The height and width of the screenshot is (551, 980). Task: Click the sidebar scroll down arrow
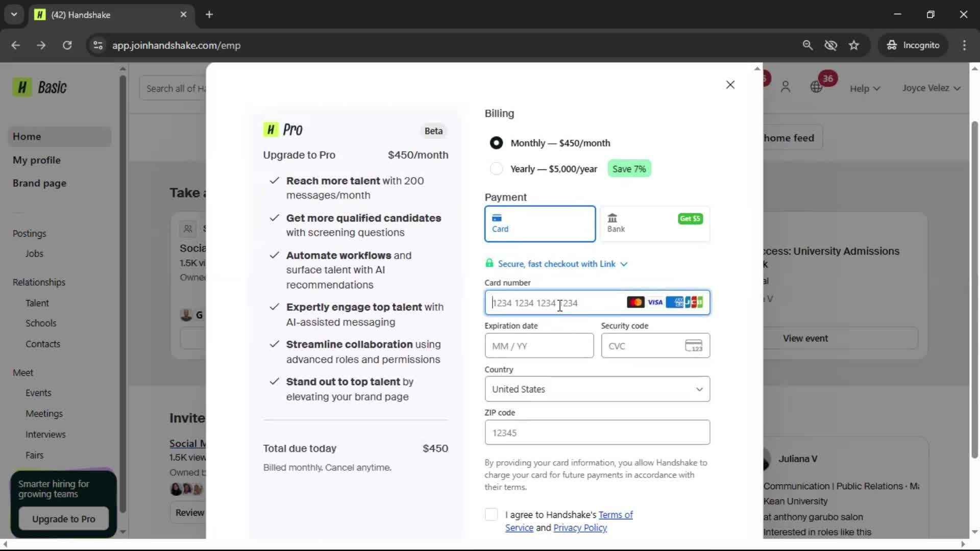(122, 532)
